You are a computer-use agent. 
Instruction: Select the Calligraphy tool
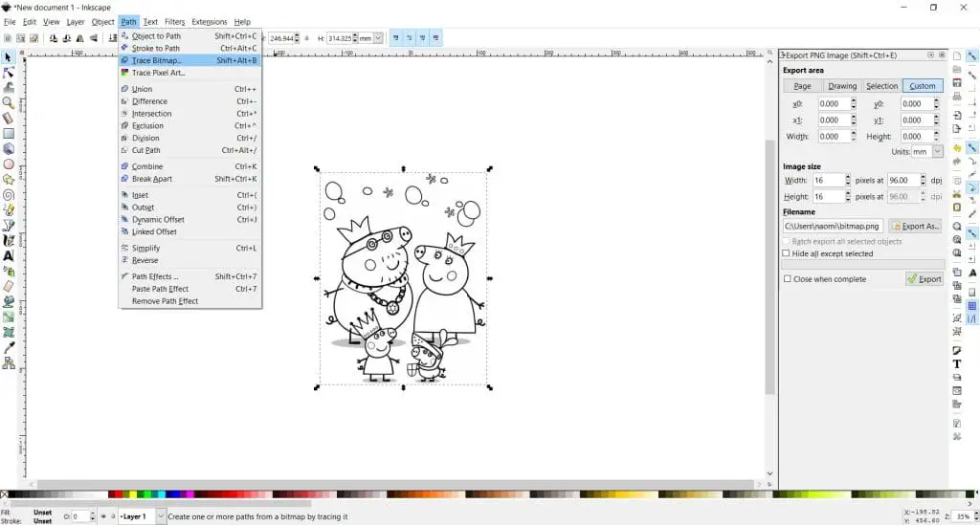(x=8, y=240)
